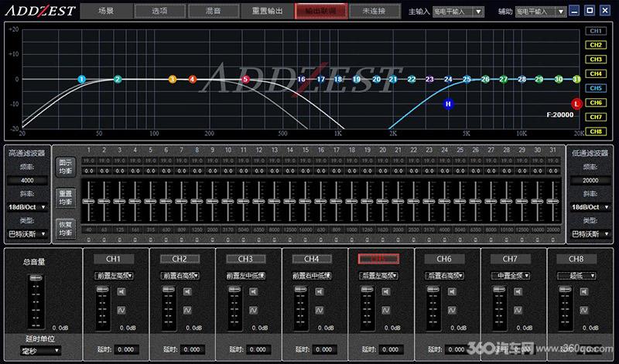The width and height of the screenshot is (619, 364).
Task: Mute channel CH3 with its speaker icon
Action: click(254, 292)
